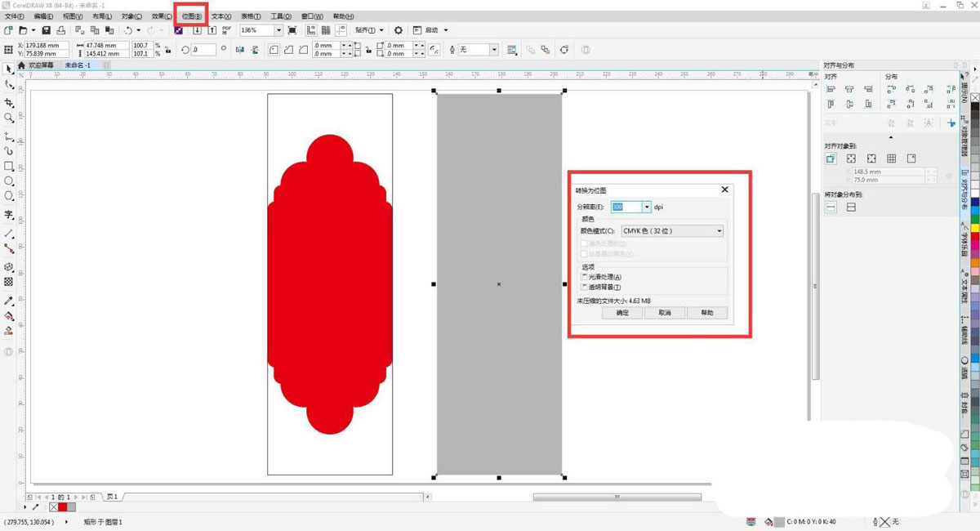This screenshot has height=531, width=980.
Task: Choose align to Page Center icon
Action: point(871,158)
